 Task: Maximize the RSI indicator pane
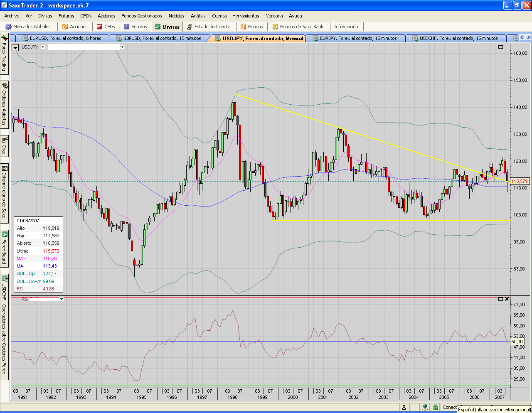tap(500, 299)
